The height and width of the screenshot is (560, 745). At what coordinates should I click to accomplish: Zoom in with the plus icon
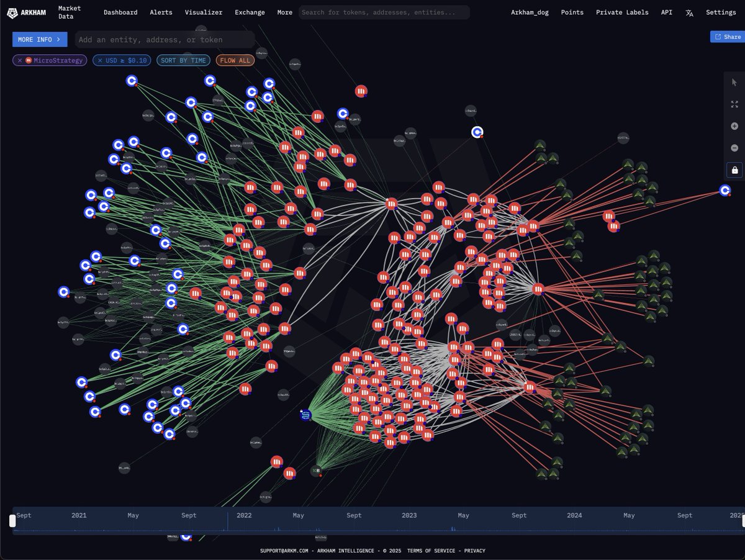pos(734,126)
